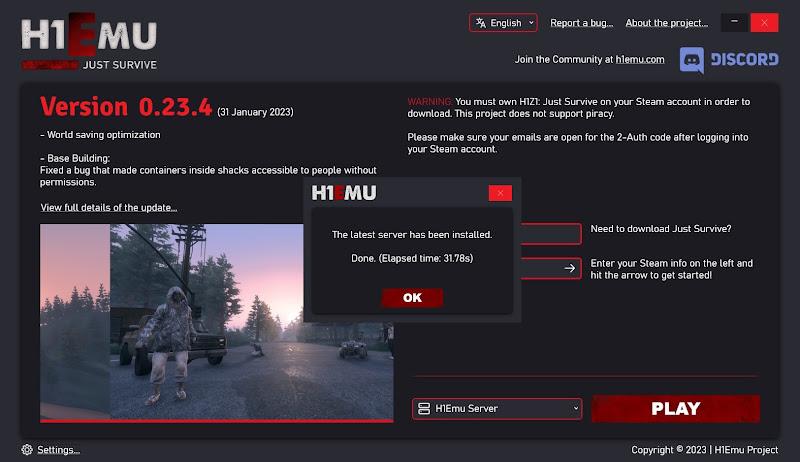
Task: Click the DISCORD wordmark
Action: tap(745, 59)
